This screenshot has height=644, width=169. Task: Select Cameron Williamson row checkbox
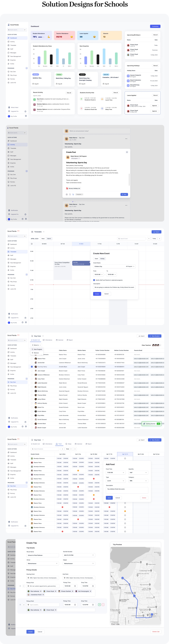[x=32, y=375]
